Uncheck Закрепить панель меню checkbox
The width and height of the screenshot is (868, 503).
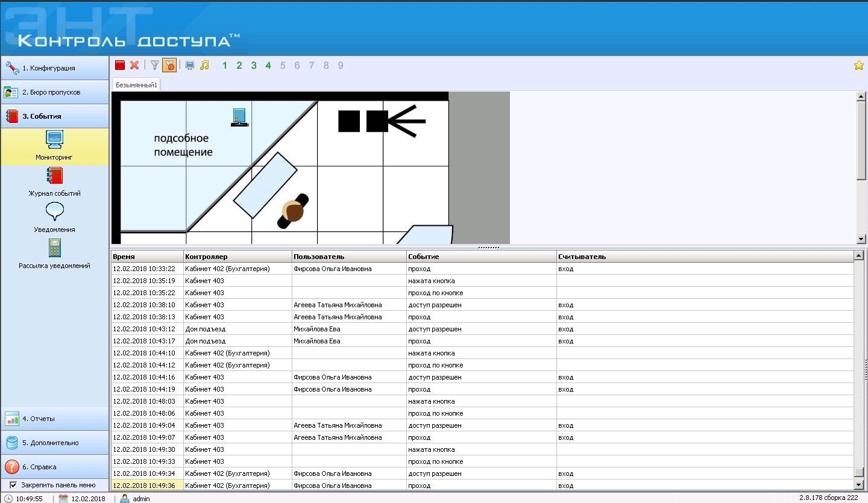(x=13, y=485)
